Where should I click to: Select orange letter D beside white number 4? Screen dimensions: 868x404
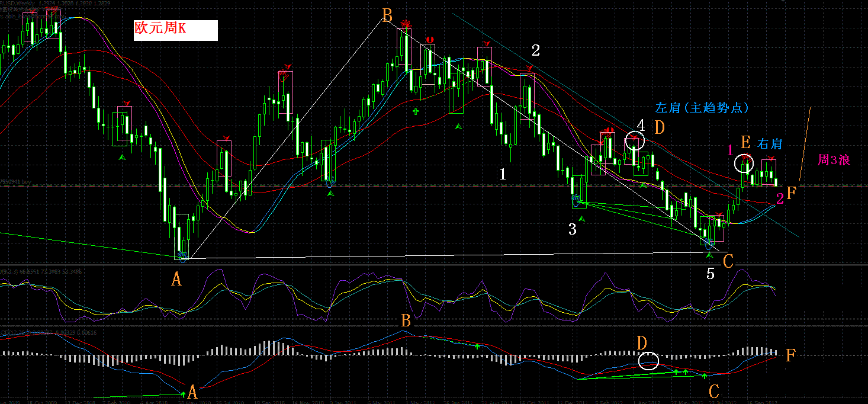tap(659, 126)
